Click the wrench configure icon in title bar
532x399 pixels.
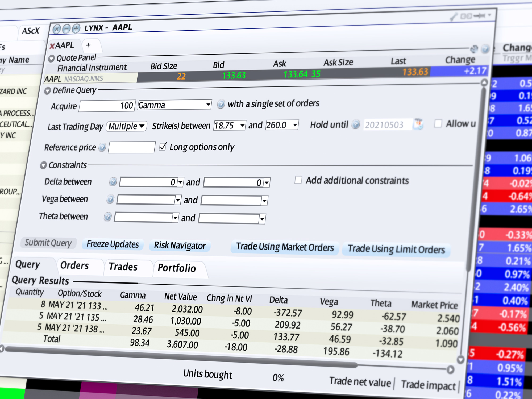click(453, 17)
